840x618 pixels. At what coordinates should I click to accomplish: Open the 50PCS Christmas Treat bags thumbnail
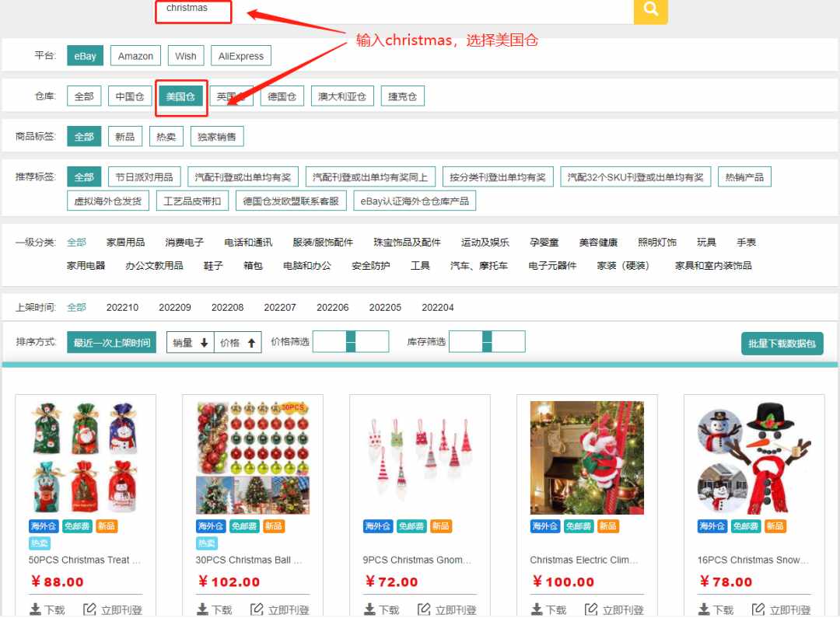[x=86, y=458]
